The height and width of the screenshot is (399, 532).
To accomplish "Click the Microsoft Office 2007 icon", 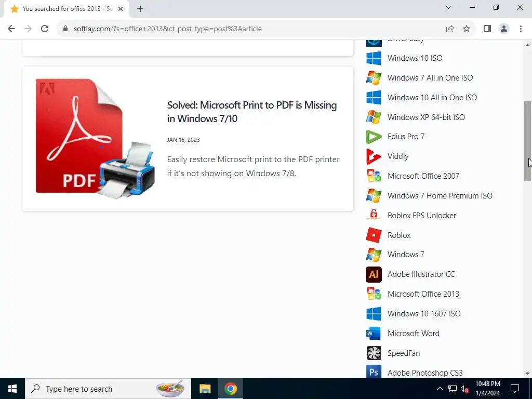I will (x=374, y=176).
